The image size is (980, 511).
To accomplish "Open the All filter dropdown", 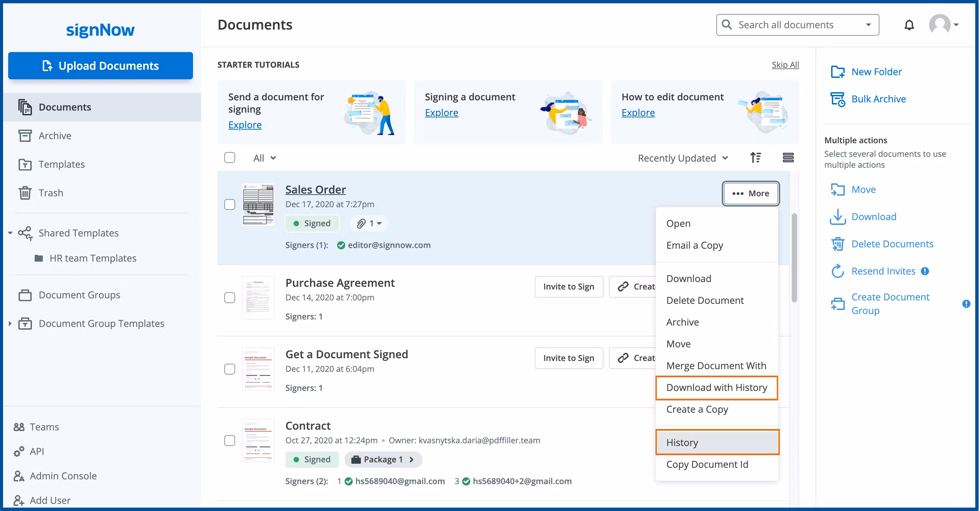I will tap(264, 158).
